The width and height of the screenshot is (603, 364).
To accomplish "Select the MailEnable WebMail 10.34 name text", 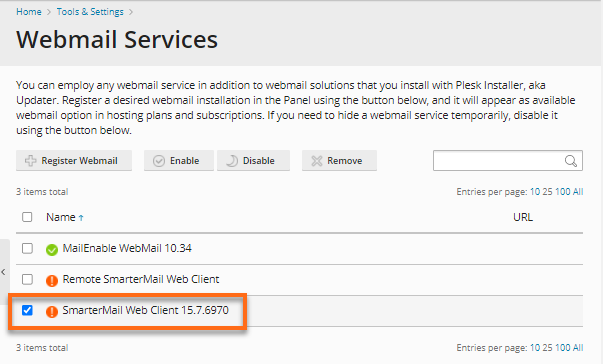I will [127, 248].
